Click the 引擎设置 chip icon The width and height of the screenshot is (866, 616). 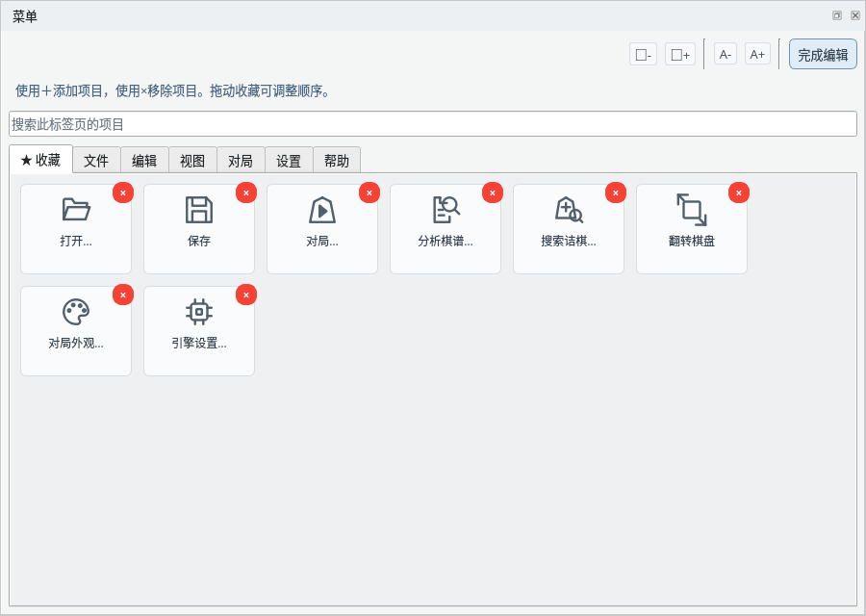pyautogui.click(x=199, y=312)
